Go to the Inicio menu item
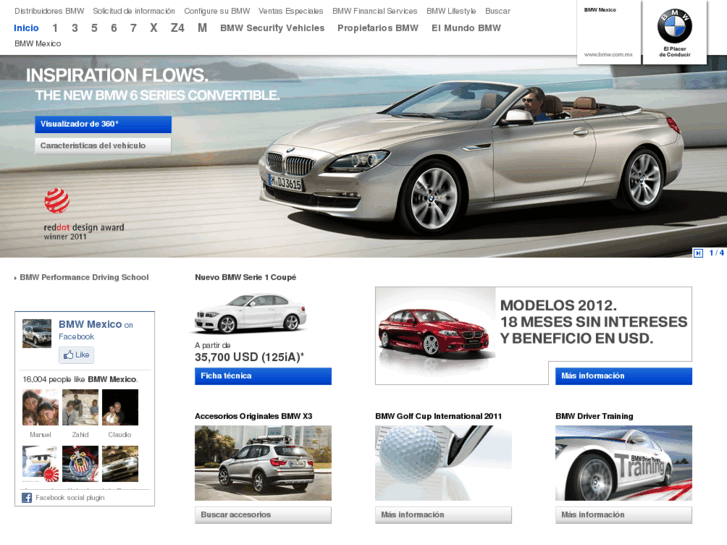This screenshot has width=727, height=545. click(26, 28)
